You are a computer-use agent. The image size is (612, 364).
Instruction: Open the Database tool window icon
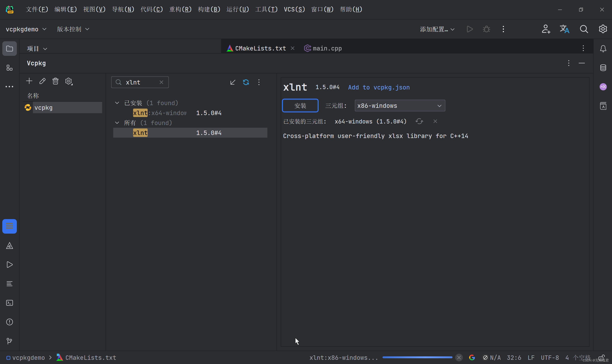click(x=603, y=68)
